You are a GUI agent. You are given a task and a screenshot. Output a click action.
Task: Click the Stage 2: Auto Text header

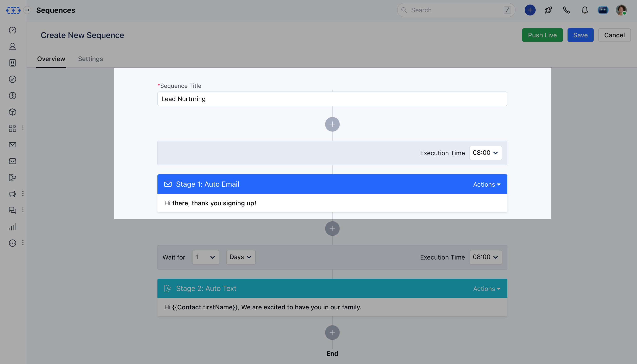[332, 288]
